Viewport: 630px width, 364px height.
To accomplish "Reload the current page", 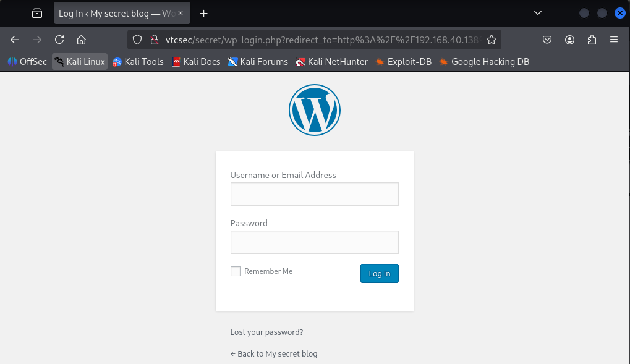I will coord(59,40).
